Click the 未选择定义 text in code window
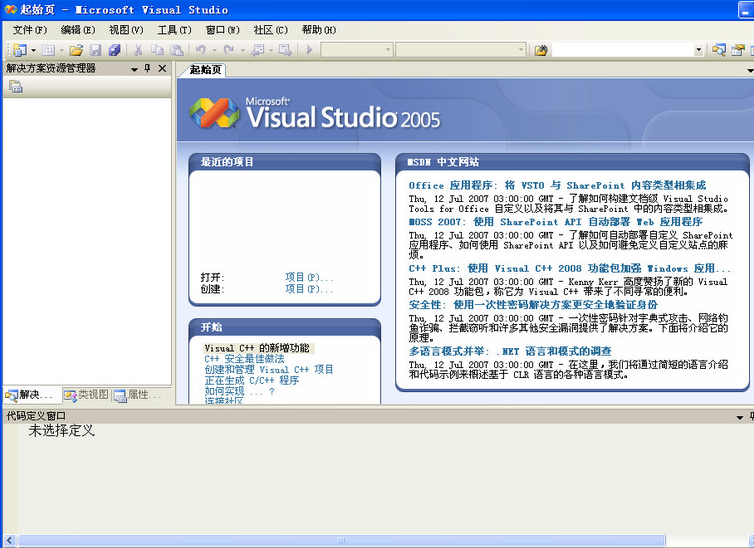754x548 pixels. click(62, 430)
